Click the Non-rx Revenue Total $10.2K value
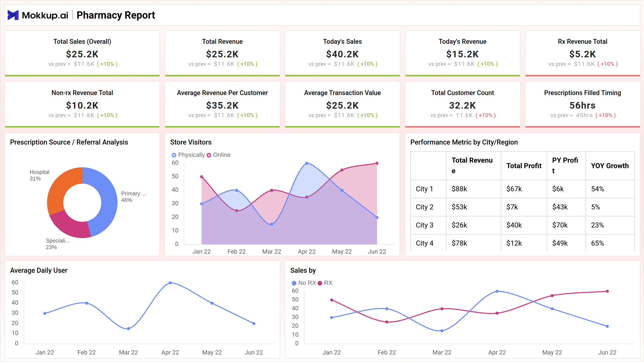The height and width of the screenshot is (362, 644). (82, 105)
